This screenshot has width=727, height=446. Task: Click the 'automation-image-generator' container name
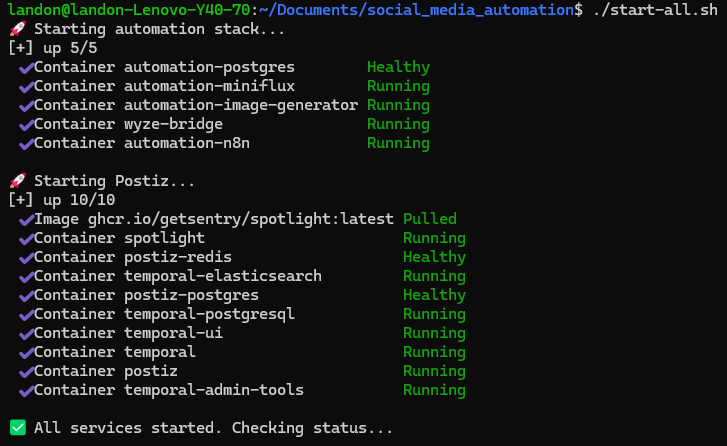pyautogui.click(x=241, y=106)
